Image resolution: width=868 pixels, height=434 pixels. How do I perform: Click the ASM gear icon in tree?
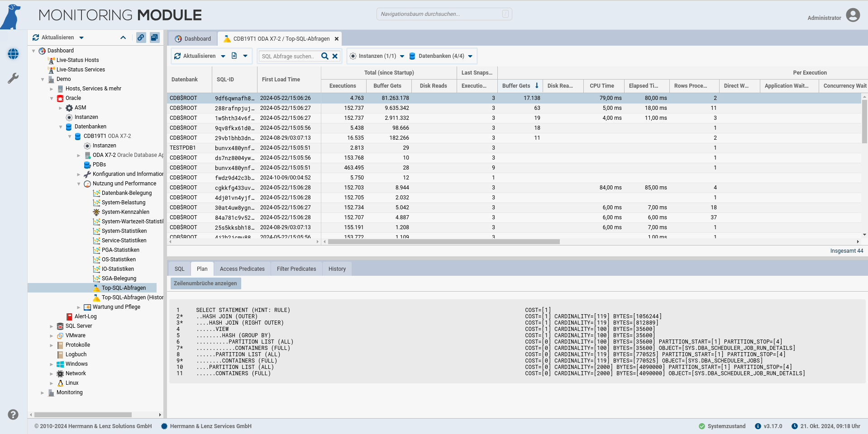click(x=69, y=108)
